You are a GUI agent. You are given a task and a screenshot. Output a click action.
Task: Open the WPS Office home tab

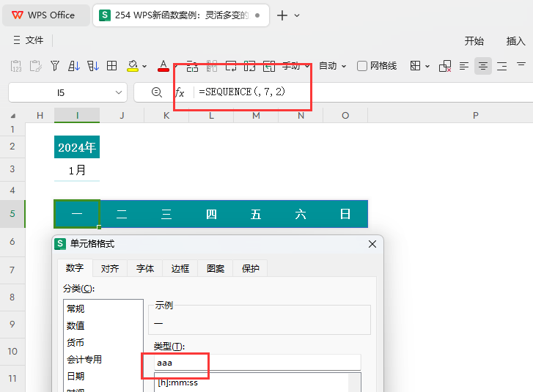[x=46, y=15]
